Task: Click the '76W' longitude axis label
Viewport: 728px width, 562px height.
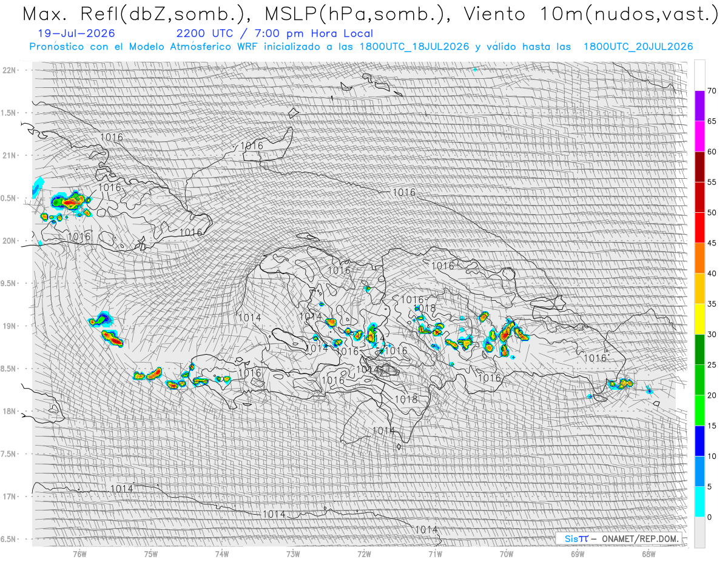Action: tap(79, 554)
